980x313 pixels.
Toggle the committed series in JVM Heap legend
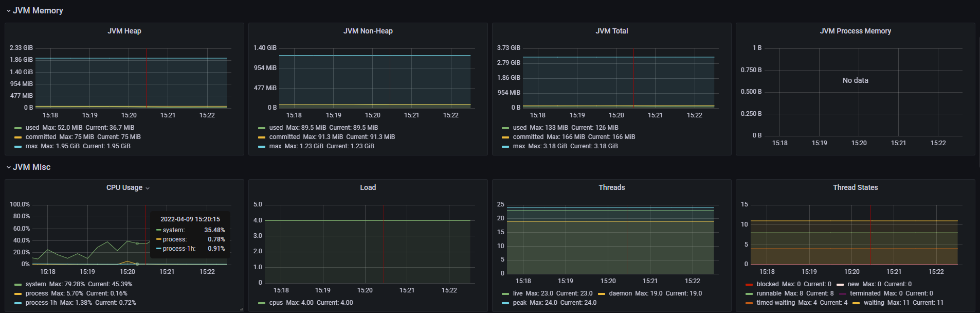pos(41,137)
